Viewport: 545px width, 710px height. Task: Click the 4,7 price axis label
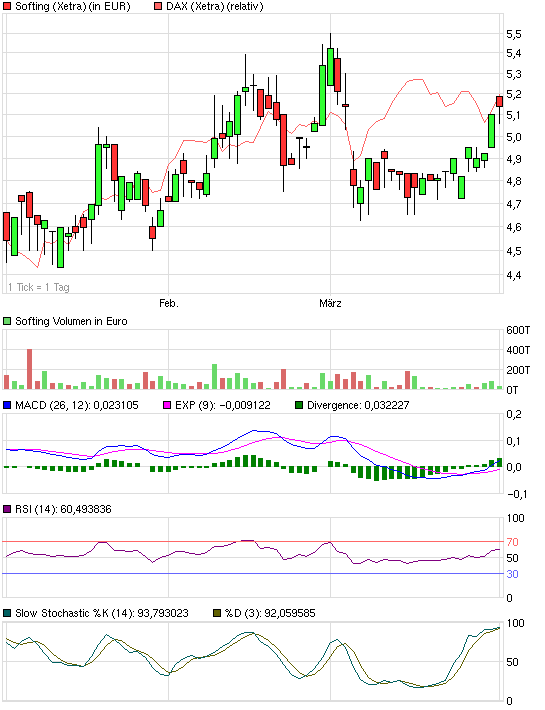click(514, 205)
